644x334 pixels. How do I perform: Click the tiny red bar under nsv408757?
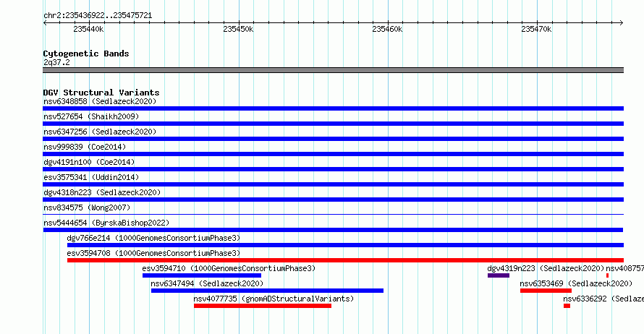tap(607, 275)
